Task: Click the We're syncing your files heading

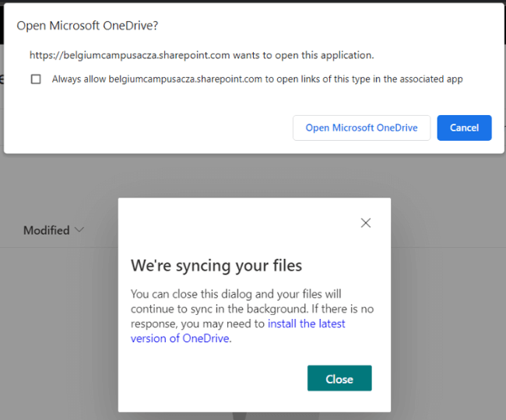Action: tap(216, 265)
